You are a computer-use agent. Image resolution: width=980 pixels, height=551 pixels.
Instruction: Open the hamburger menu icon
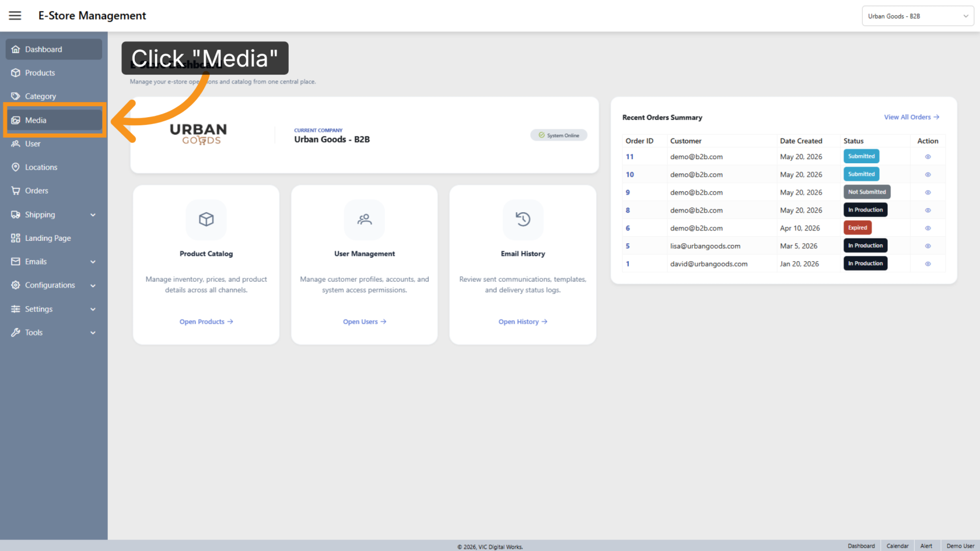15,16
